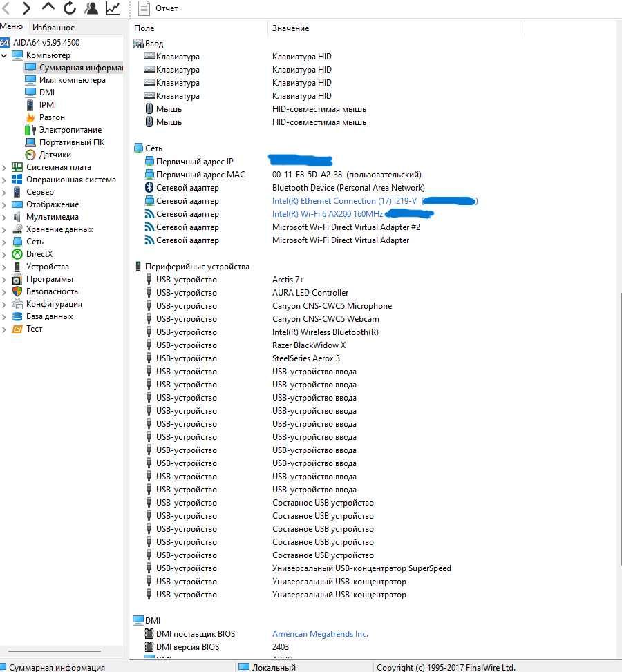
Task: Click the Разгон flame icon
Action: point(30,117)
